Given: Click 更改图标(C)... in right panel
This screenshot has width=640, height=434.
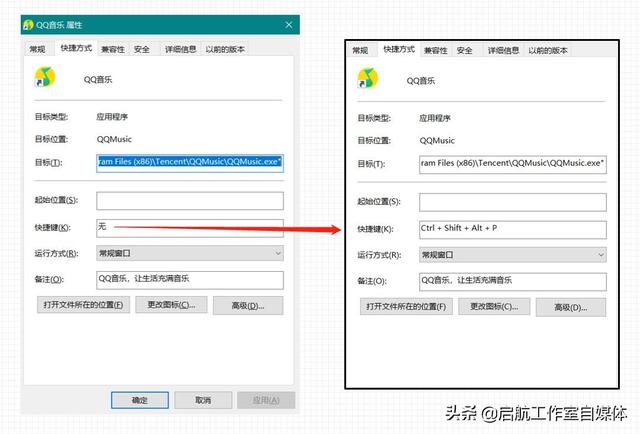Looking at the screenshot, I should 494,307.
